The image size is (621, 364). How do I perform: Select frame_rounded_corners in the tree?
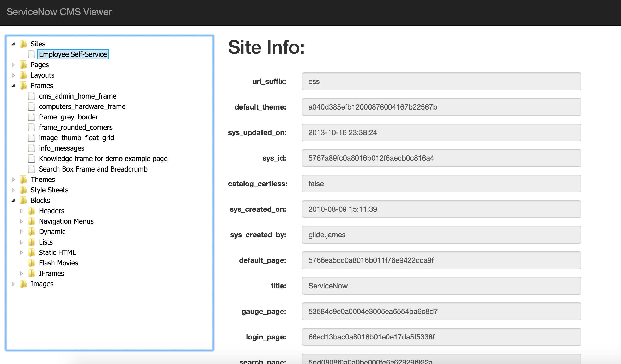(76, 127)
